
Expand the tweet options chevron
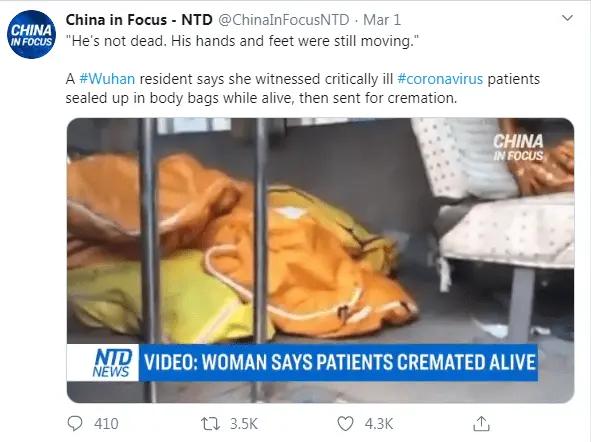pos(567,18)
